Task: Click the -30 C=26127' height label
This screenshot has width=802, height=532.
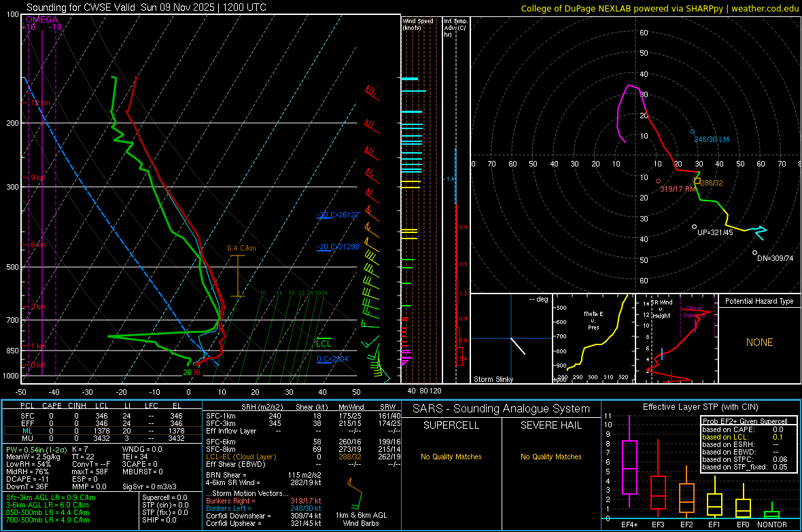Action: coord(338,214)
